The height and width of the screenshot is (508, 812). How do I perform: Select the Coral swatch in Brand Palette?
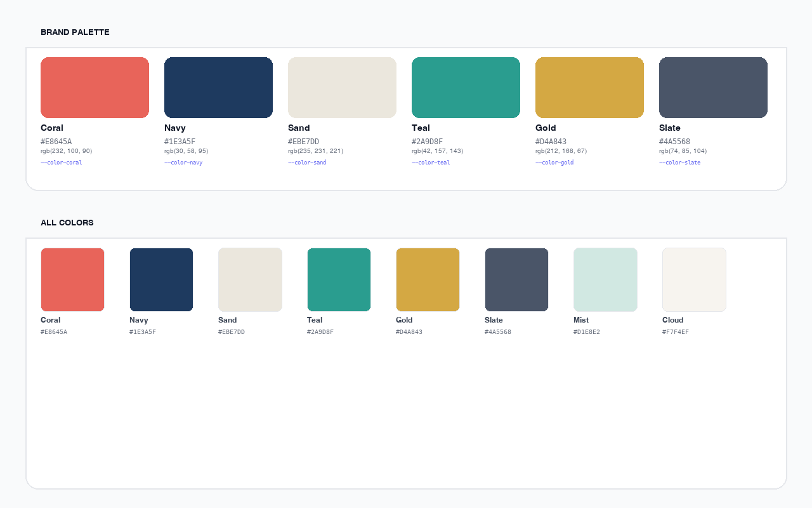tap(95, 87)
